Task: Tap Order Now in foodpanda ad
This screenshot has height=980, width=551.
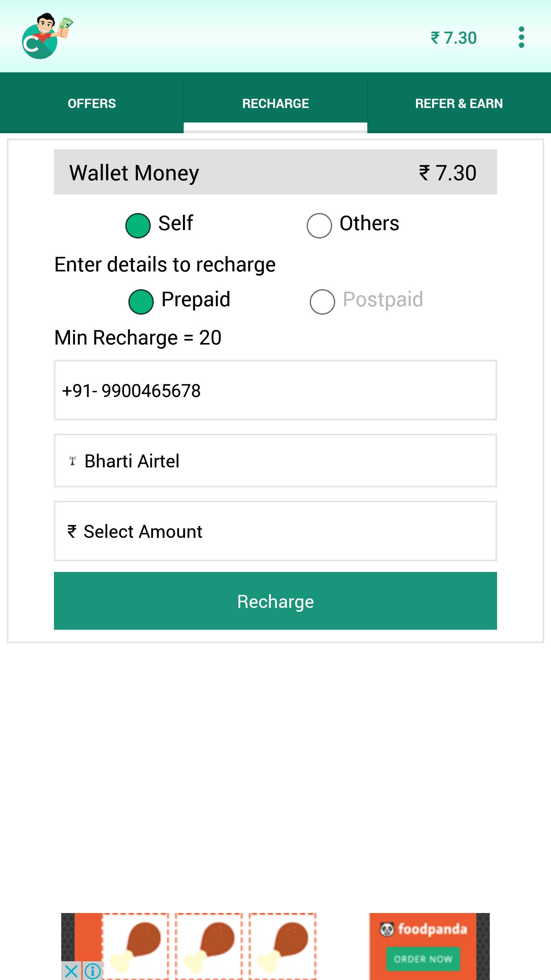Action: 423,959
